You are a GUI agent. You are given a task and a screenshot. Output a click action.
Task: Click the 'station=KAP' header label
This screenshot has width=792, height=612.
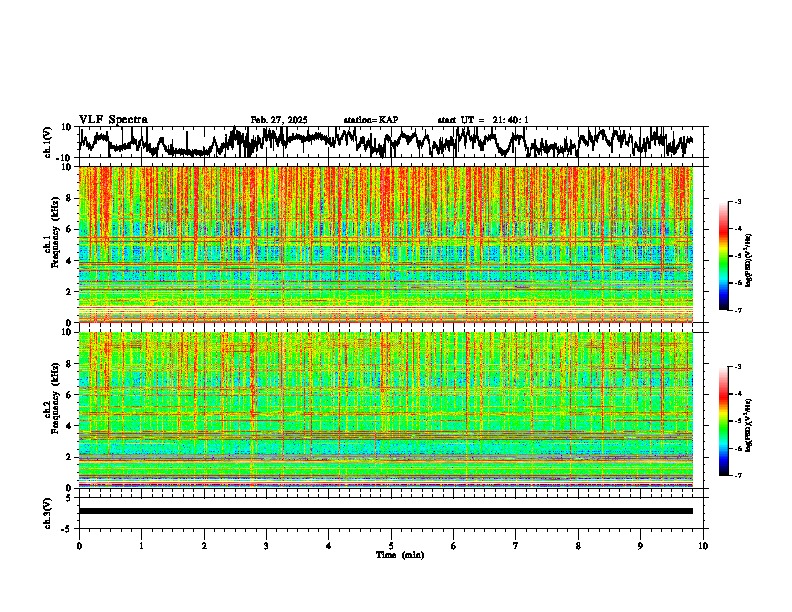(x=371, y=120)
